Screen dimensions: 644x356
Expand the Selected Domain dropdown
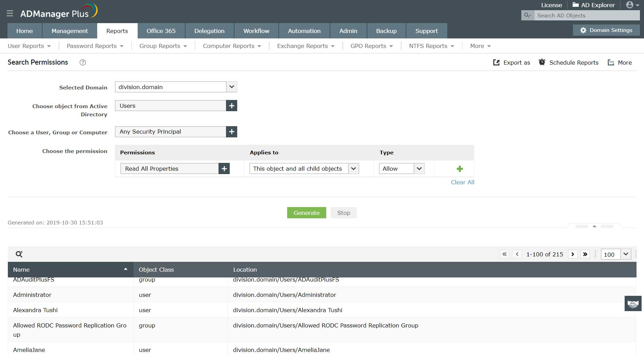[231, 87]
